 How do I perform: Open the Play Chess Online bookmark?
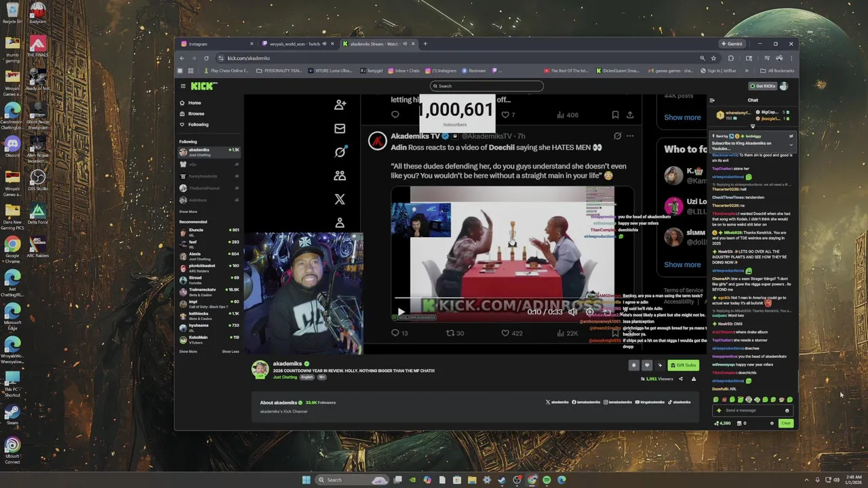226,70
